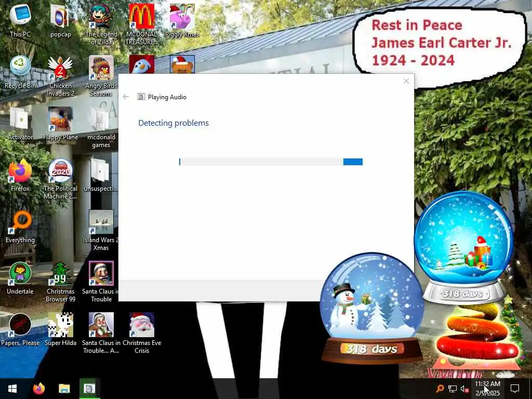Open the blue penguin icon behind dialog
This screenshot has height=399, width=532.
(141, 64)
